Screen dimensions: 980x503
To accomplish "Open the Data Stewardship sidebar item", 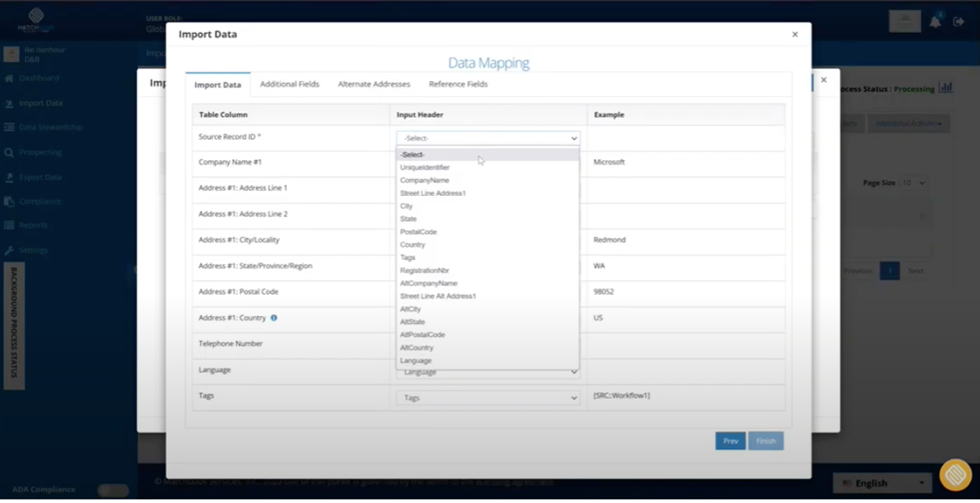I will [x=51, y=127].
